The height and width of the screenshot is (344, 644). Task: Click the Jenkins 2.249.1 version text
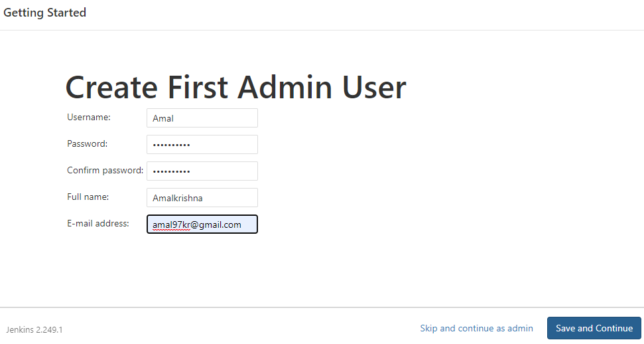pos(34,329)
